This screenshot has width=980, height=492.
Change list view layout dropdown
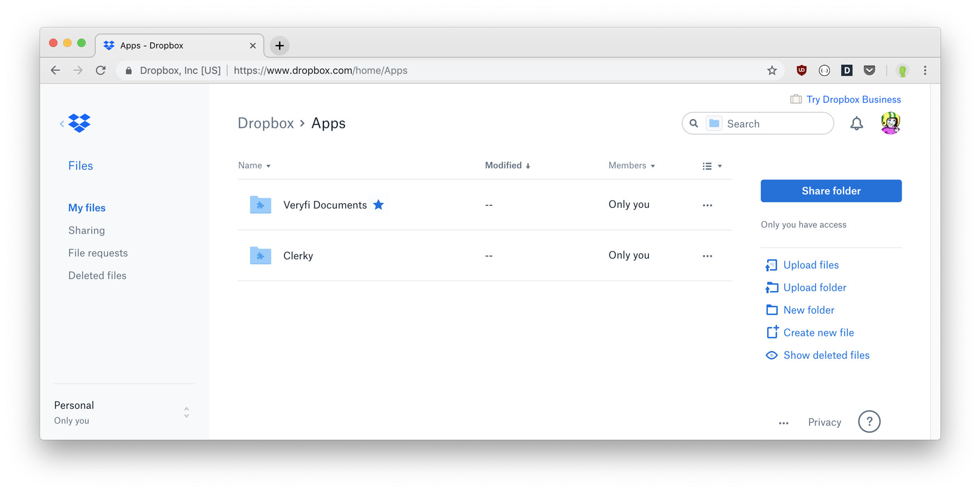pos(712,166)
